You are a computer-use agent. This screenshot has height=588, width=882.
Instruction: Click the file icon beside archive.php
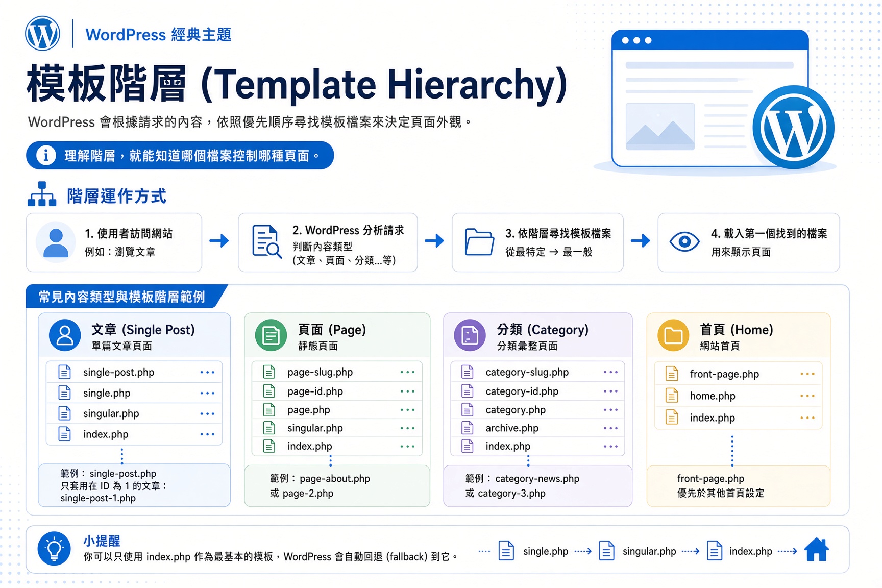(x=467, y=428)
